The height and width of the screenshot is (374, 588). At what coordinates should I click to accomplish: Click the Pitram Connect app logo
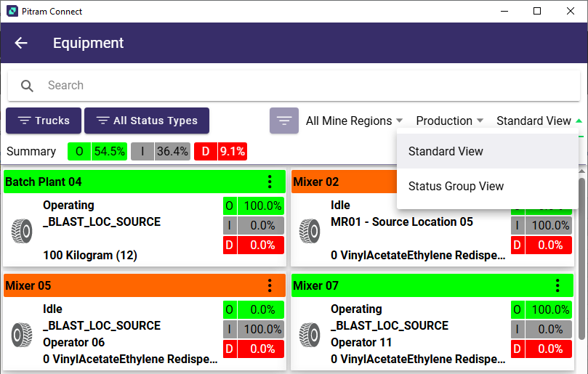click(12, 11)
